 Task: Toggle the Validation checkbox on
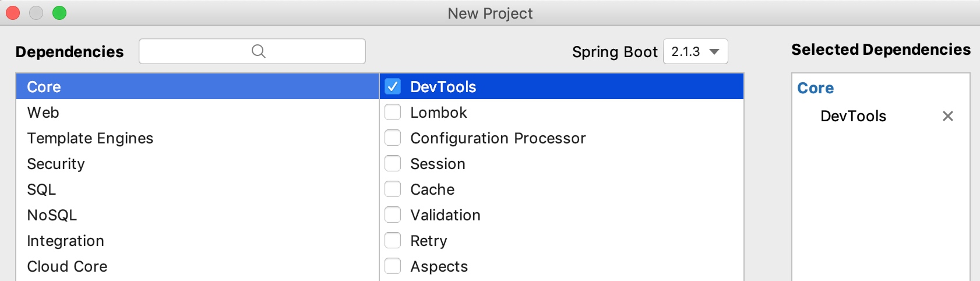[x=393, y=215]
